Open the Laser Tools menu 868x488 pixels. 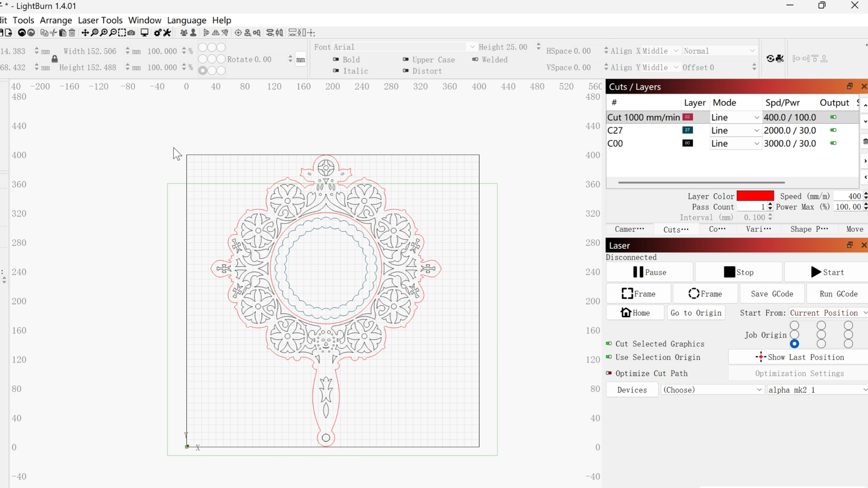pos(100,20)
